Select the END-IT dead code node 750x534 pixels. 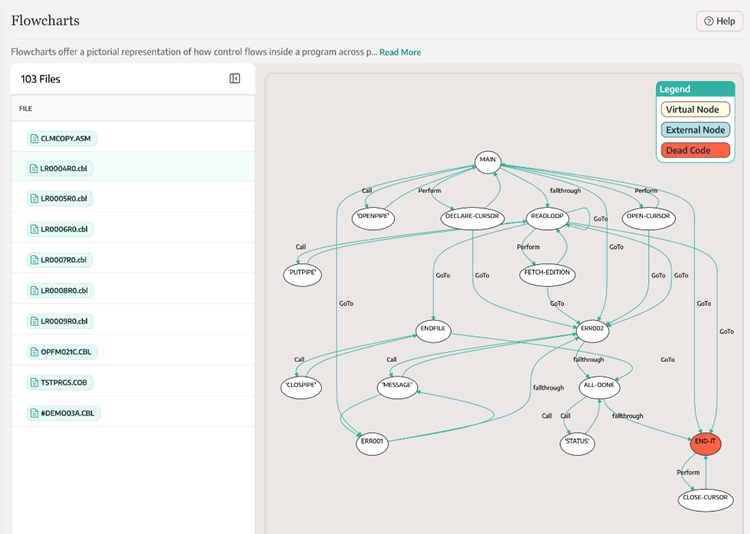tap(705, 441)
